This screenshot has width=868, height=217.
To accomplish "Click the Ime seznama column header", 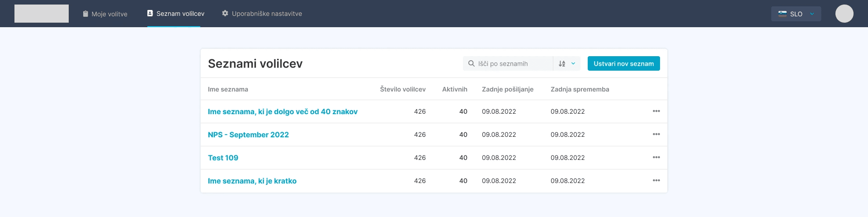I will tap(228, 89).
